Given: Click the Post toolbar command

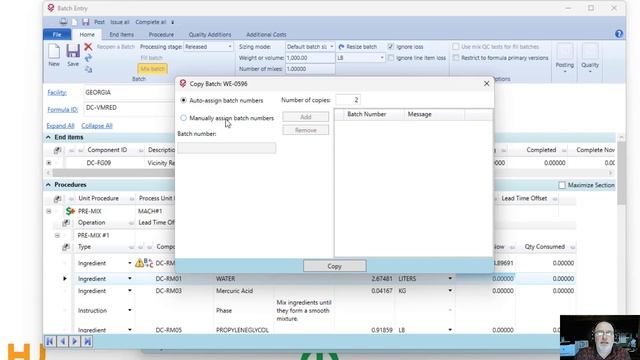Looking at the screenshot, I should click(x=100, y=22).
